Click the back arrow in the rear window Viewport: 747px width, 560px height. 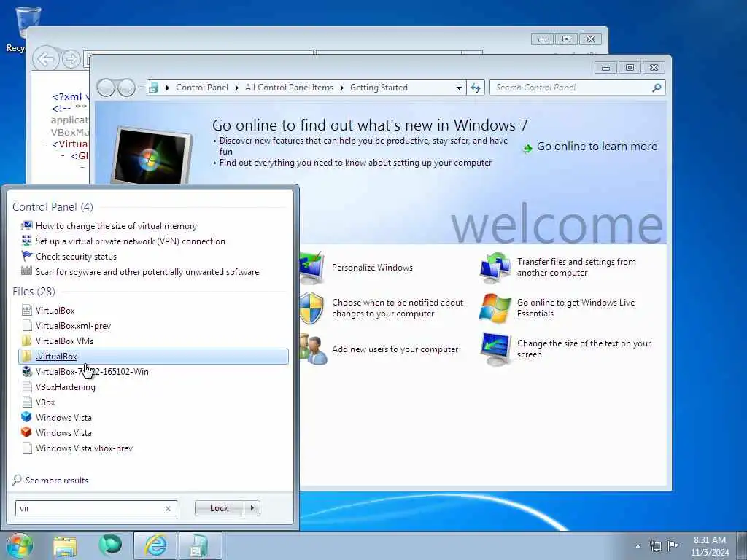46,60
